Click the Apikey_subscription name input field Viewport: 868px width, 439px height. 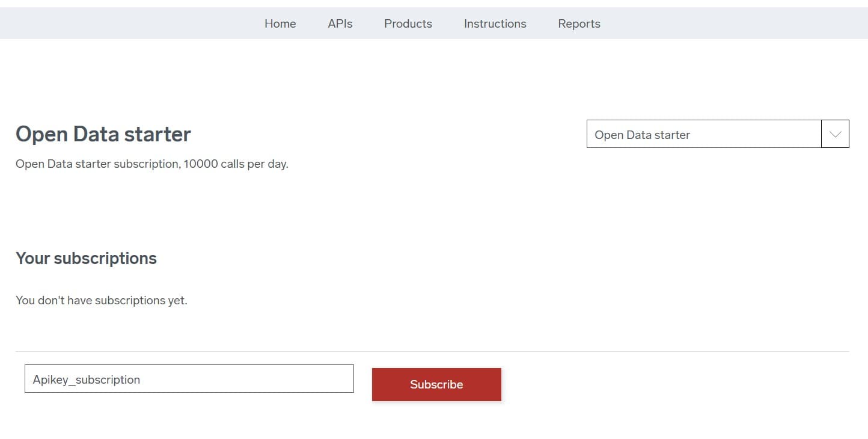pyautogui.click(x=189, y=379)
